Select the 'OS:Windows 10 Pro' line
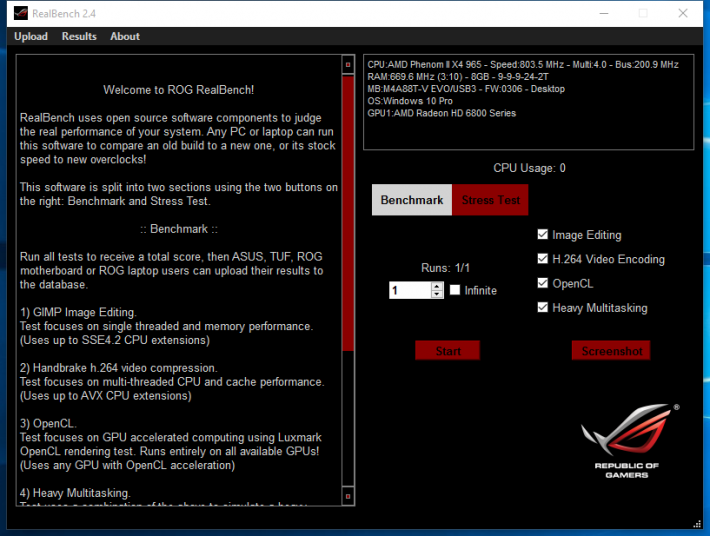The width and height of the screenshot is (710, 536). point(410,101)
